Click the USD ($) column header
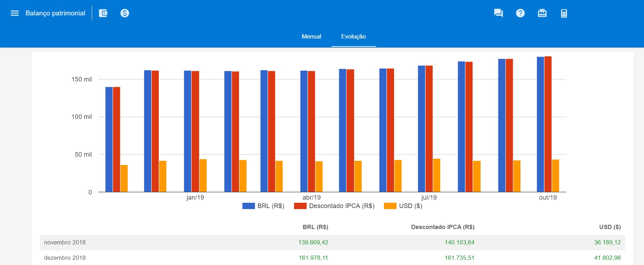 610,227
